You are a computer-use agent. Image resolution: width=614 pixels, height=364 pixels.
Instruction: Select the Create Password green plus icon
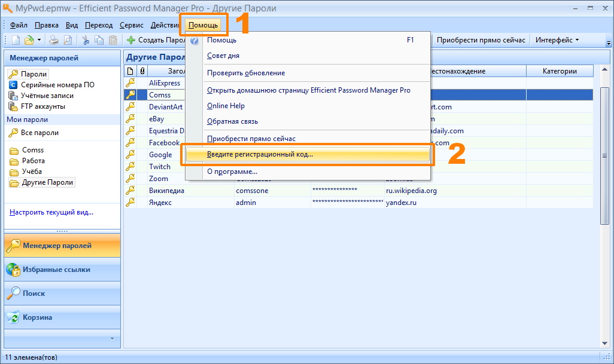point(132,41)
